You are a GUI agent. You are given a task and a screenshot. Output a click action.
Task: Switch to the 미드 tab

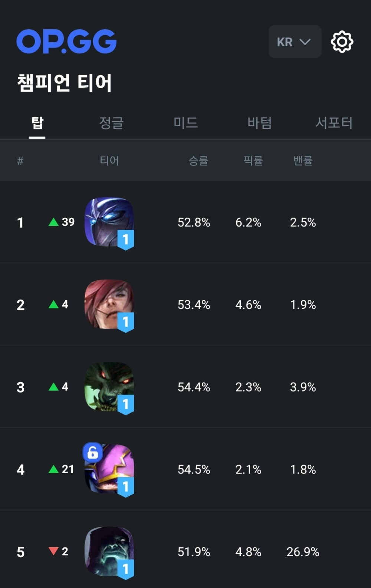click(185, 123)
